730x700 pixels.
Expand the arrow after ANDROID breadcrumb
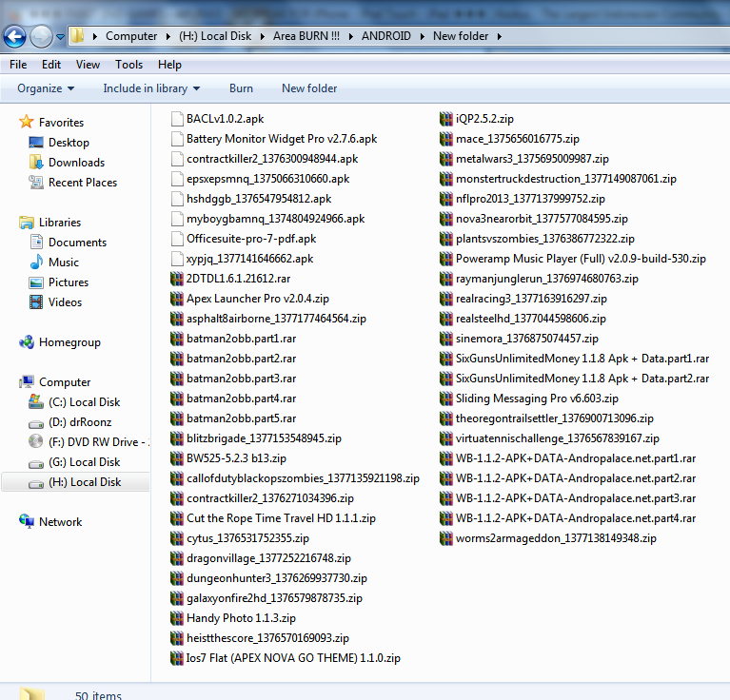pos(422,36)
